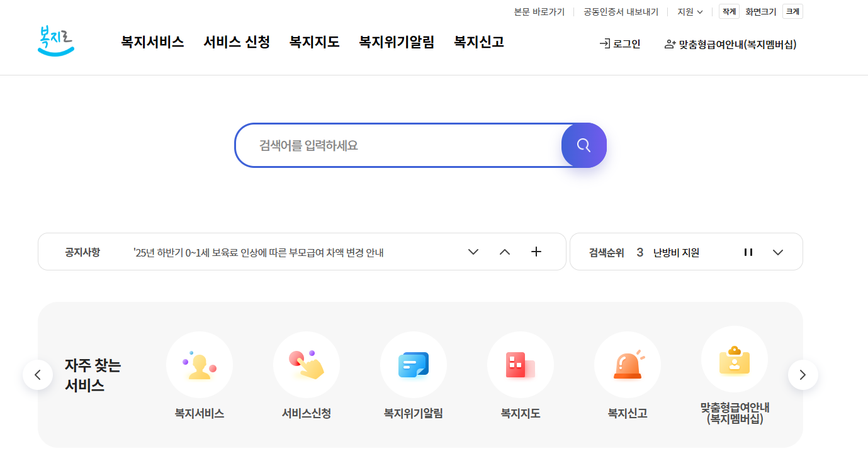This screenshot has width=868, height=466.
Task: Open the 서비스 신청 navigation menu
Action: (x=236, y=42)
